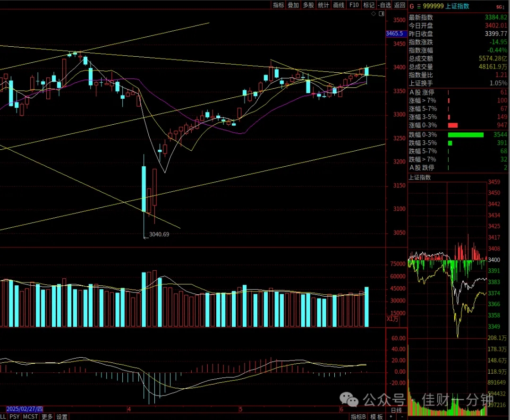Select the PSY indicator tab
Screen dimensions: 510x420
[x=14, y=416]
